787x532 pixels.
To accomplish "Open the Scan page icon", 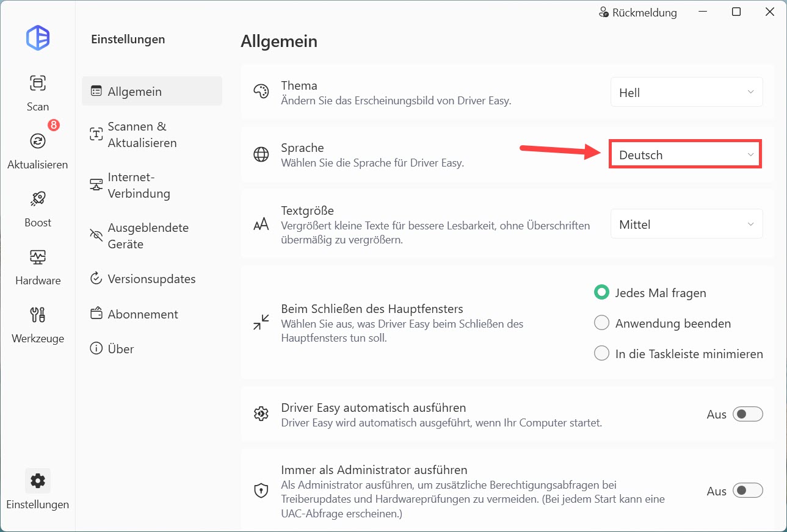I will pos(38,82).
